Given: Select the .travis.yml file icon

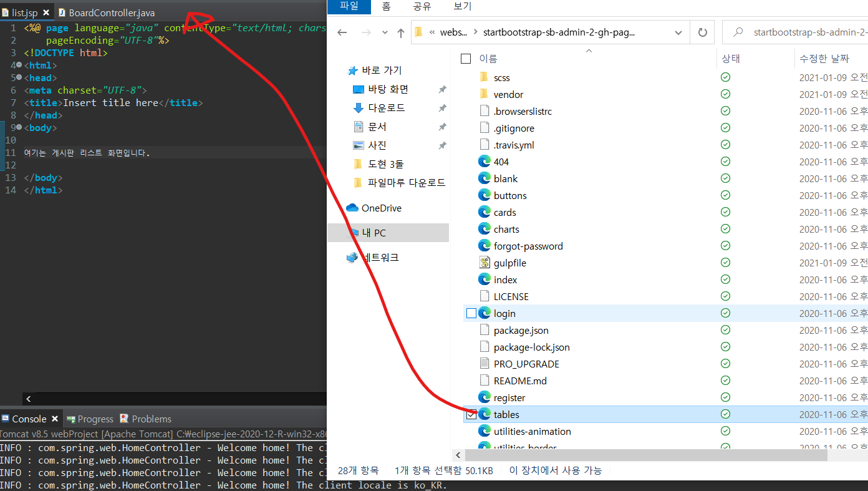Looking at the screenshot, I should (484, 145).
